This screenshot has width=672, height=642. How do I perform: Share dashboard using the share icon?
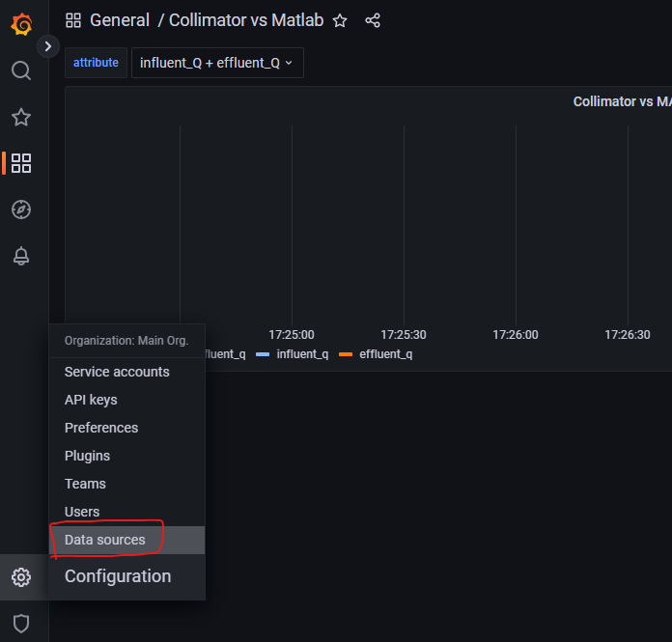click(x=373, y=20)
